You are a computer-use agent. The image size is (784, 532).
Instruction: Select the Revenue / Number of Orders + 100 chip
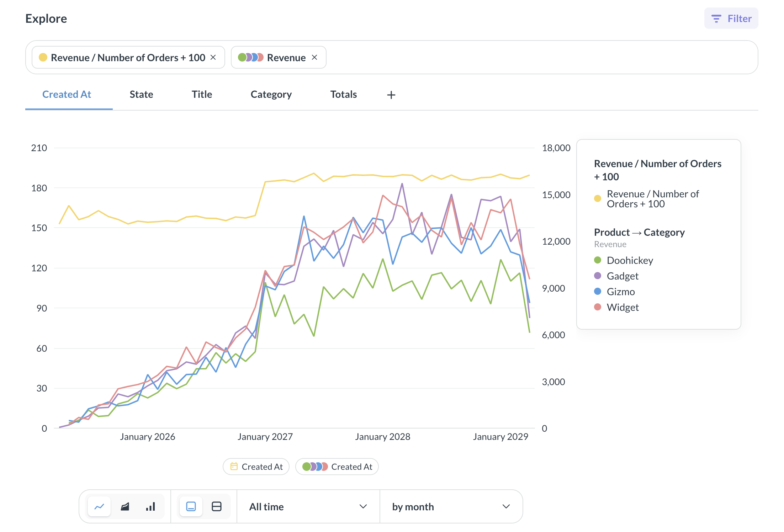point(128,57)
